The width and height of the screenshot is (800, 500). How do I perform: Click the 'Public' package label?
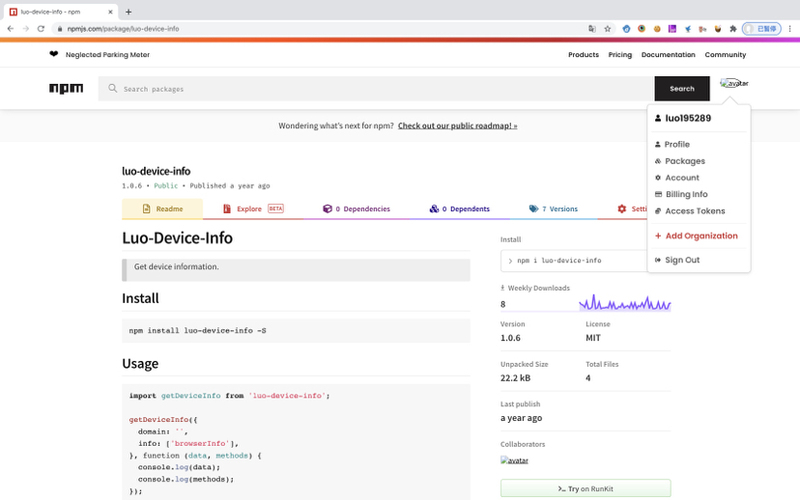tap(166, 186)
